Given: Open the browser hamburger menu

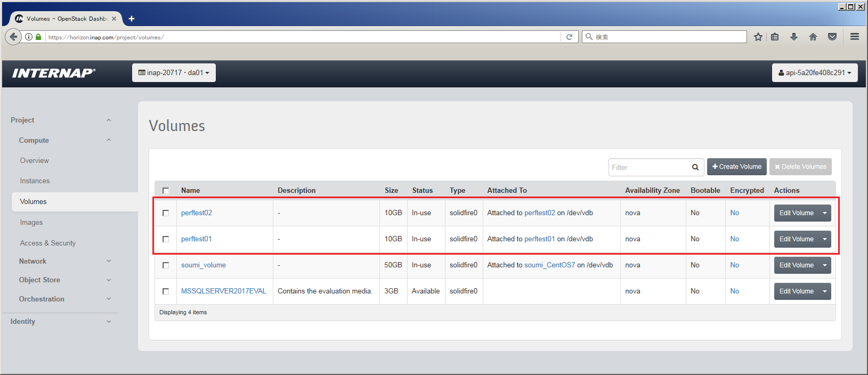Looking at the screenshot, I should pos(854,37).
